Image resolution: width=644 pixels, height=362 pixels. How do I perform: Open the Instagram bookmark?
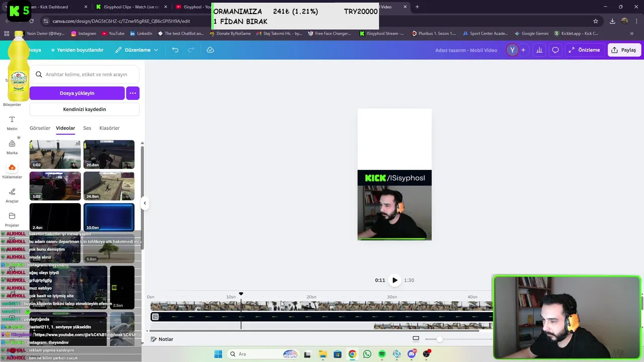[x=84, y=34]
